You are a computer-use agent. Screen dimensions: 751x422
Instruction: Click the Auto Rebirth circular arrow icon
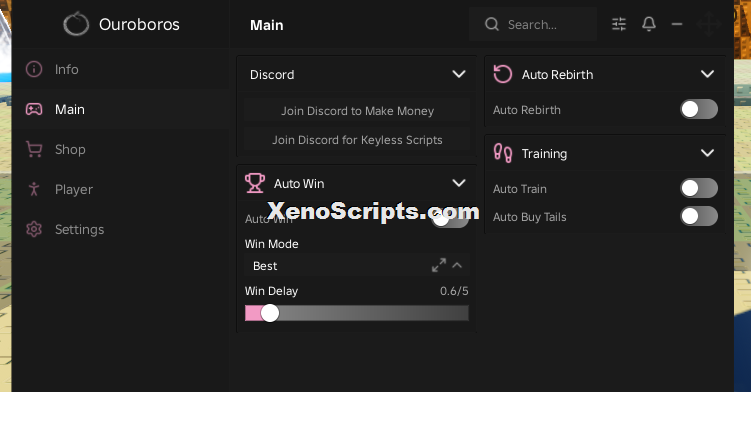click(503, 74)
